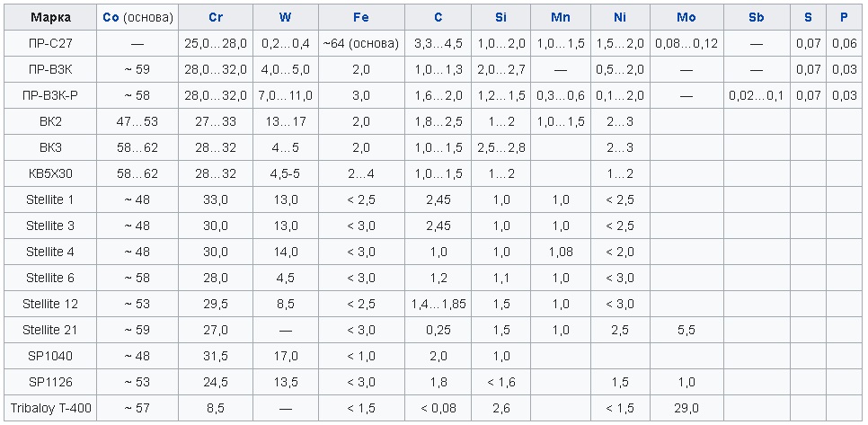Follow the Mn header link
Image resolution: width=868 pixels, height=425 pixels.
click(x=561, y=18)
